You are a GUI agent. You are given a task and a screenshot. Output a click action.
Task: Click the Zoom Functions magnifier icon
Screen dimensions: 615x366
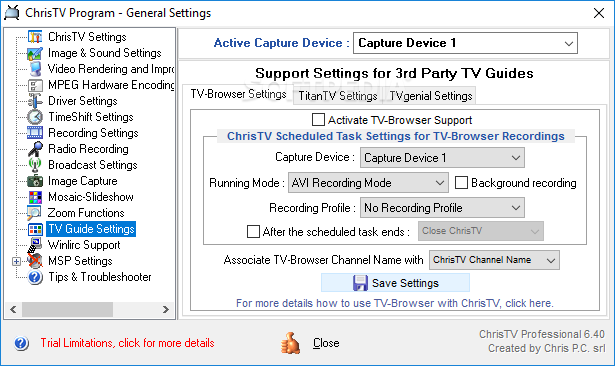pos(34,213)
